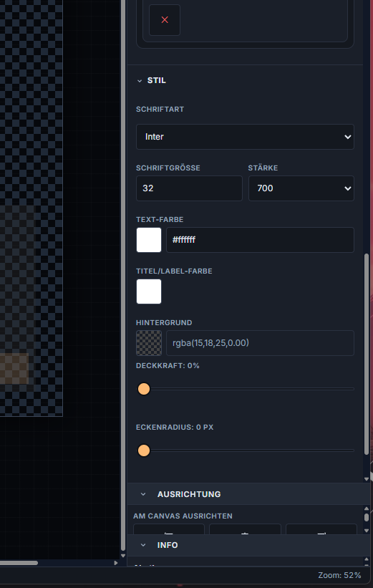
Task: Click the canvas vertical scrollbar down arrow
Action: (123, 555)
